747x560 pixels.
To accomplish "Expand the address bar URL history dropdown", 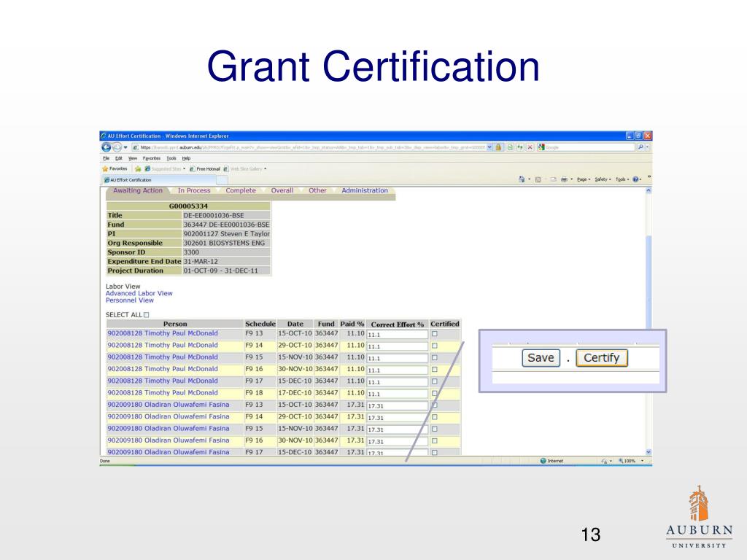I will pyautogui.click(x=489, y=147).
